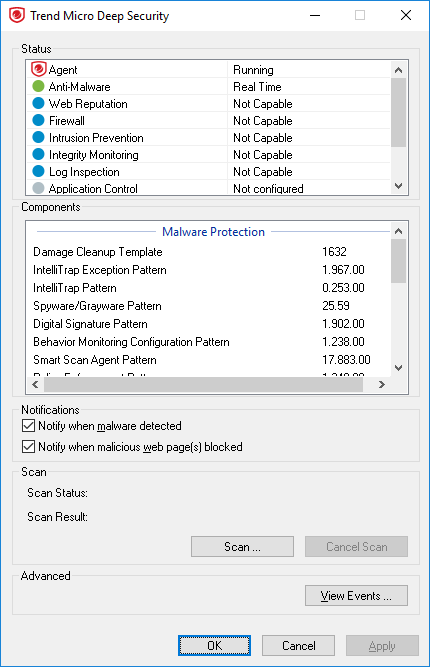The width and height of the screenshot is (430, 667).
Task: Select the Anti-Malware row label
Action: click(80, 87)
